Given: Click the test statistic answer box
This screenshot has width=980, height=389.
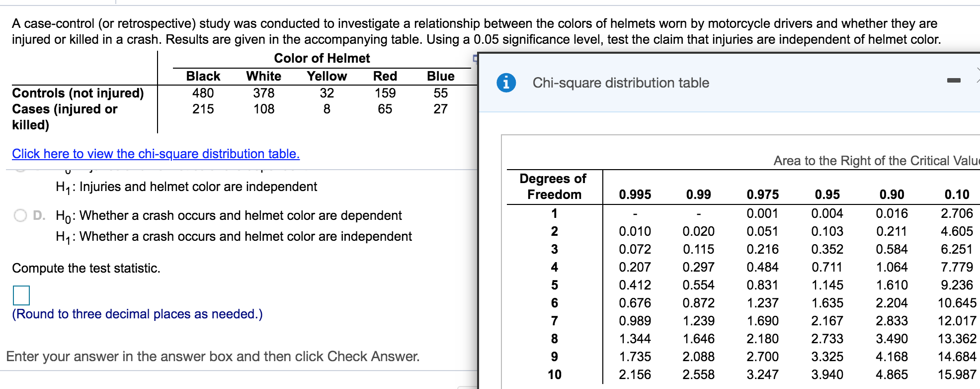Looking at the screenshot, I should 21,295.
